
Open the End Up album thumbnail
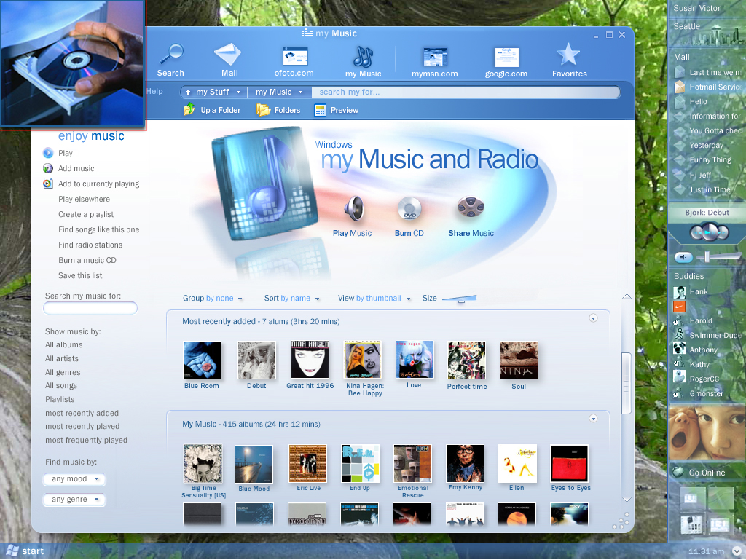pyautogui.click(x=360, y=463)
